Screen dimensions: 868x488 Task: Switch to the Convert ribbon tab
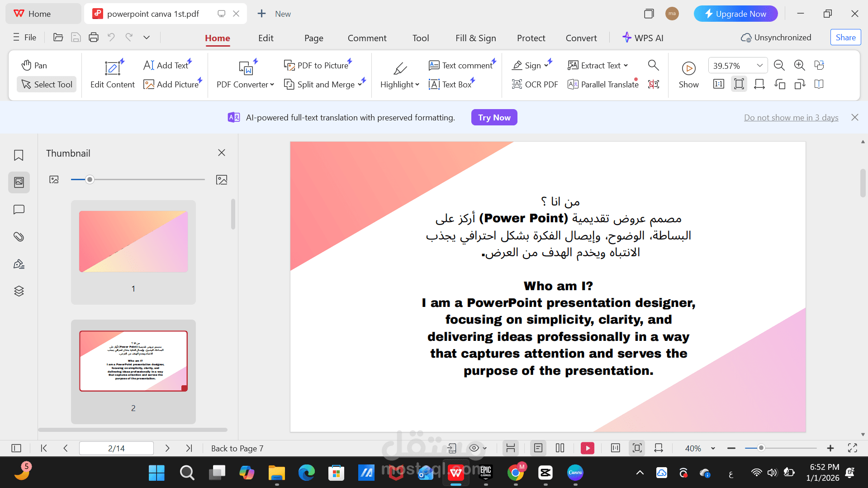pos(581,38)
